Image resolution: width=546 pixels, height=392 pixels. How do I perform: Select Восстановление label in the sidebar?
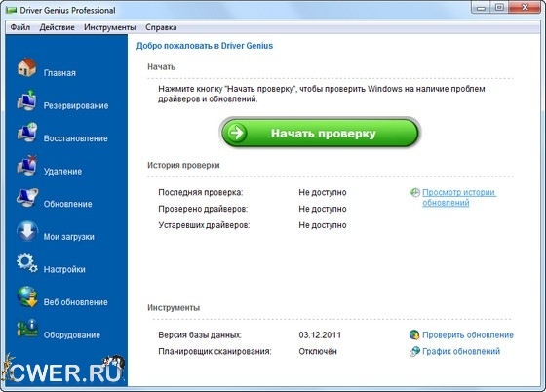[x=76, y=138]
